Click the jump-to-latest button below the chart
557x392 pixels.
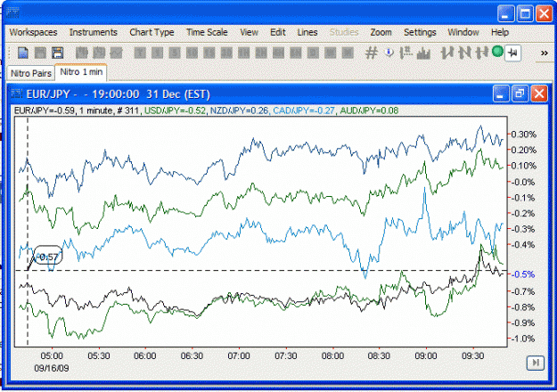point(536,363)
